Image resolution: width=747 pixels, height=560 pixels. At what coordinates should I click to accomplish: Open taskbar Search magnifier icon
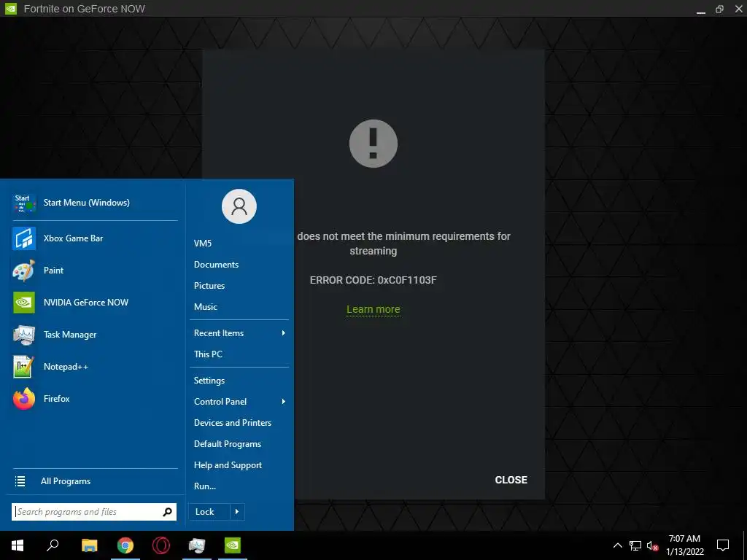(x=53, y=545)
